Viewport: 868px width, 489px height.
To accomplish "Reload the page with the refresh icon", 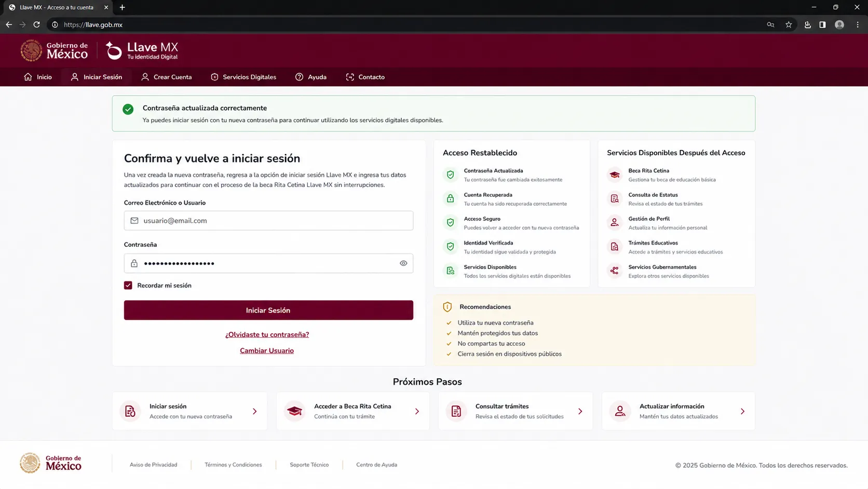I will coord(36,24).
